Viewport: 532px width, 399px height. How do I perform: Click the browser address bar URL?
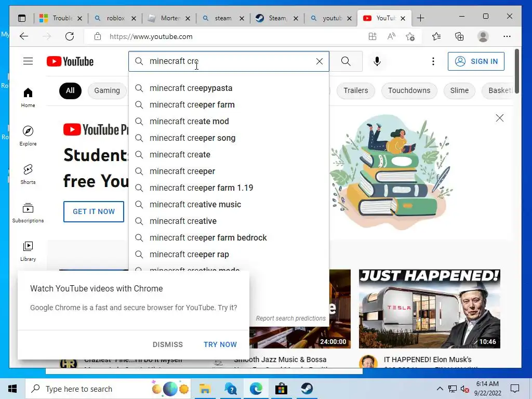pos(151,37)
